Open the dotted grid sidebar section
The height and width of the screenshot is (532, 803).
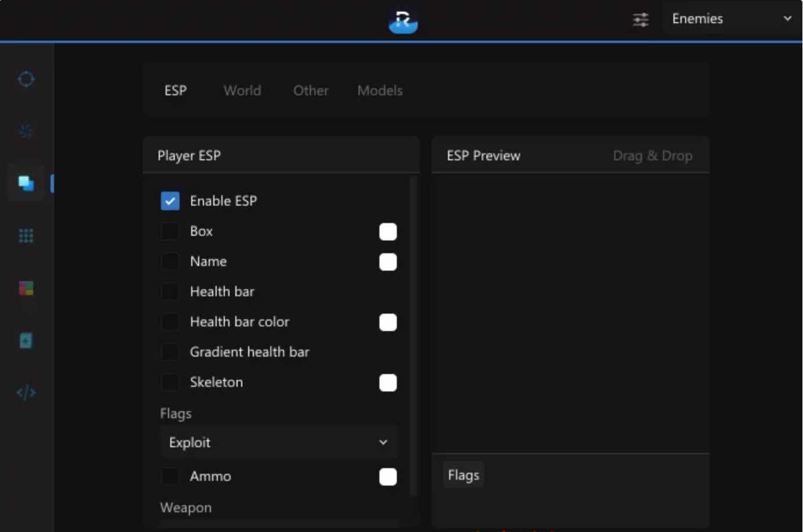[x=26, y=236]
